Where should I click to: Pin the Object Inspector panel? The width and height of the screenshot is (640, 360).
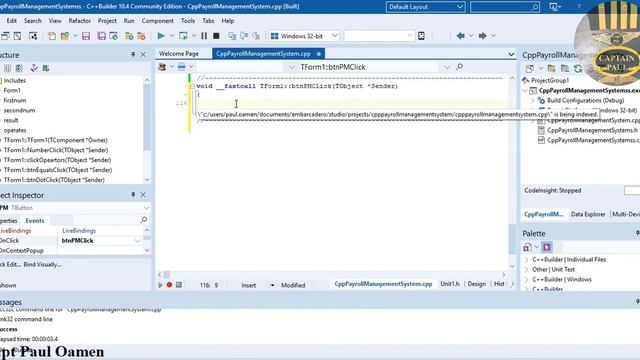133,195
